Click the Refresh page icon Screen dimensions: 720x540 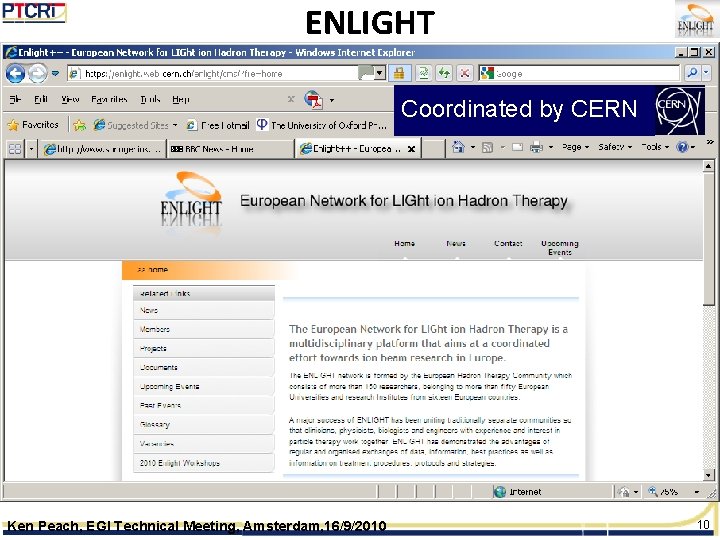click(x=444, y=73)
